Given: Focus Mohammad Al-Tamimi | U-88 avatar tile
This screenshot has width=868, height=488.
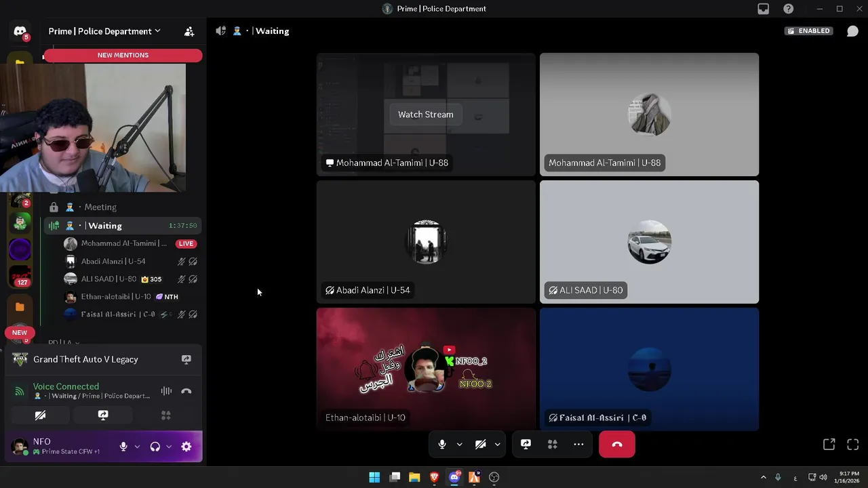Looking at the screenshot, I should [x=649, y=115].
